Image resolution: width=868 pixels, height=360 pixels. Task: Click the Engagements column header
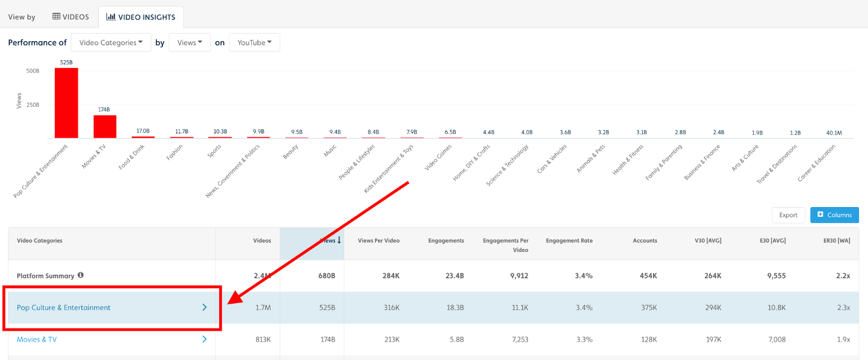[x=446, y=241]
